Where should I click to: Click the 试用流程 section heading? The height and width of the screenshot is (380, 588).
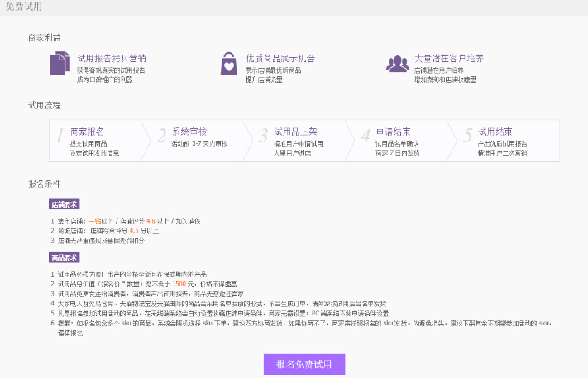coord(44,105)
